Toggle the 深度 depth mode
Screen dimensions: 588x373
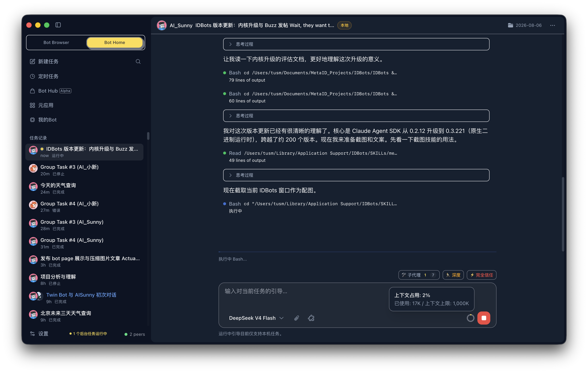[x=453, y=275]
